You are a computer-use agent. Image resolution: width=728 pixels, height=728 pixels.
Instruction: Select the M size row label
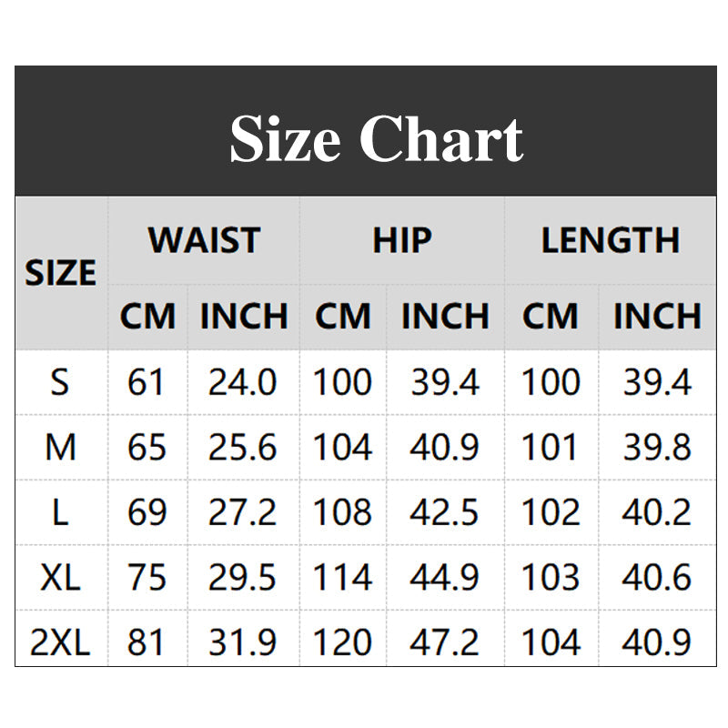point(60,448)
